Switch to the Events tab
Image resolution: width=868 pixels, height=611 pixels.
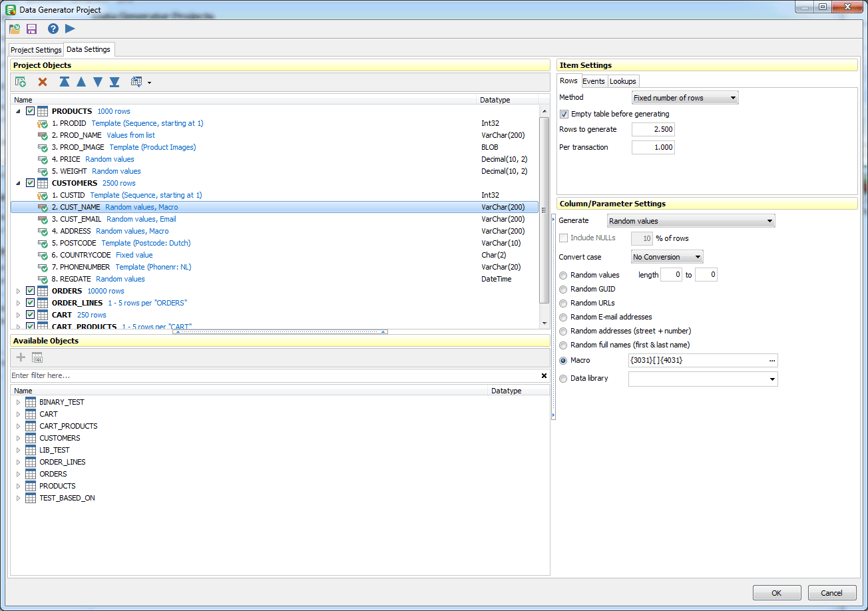tap(594, 81)
